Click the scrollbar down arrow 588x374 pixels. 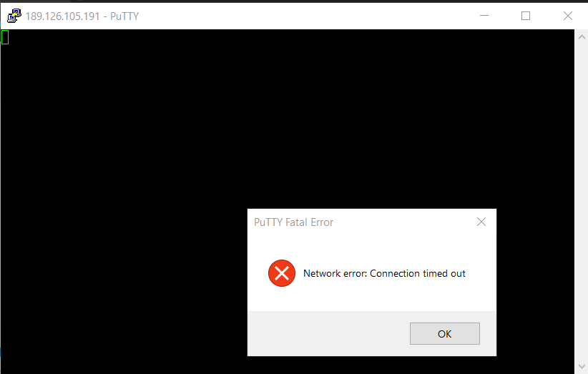coord(582,366)
